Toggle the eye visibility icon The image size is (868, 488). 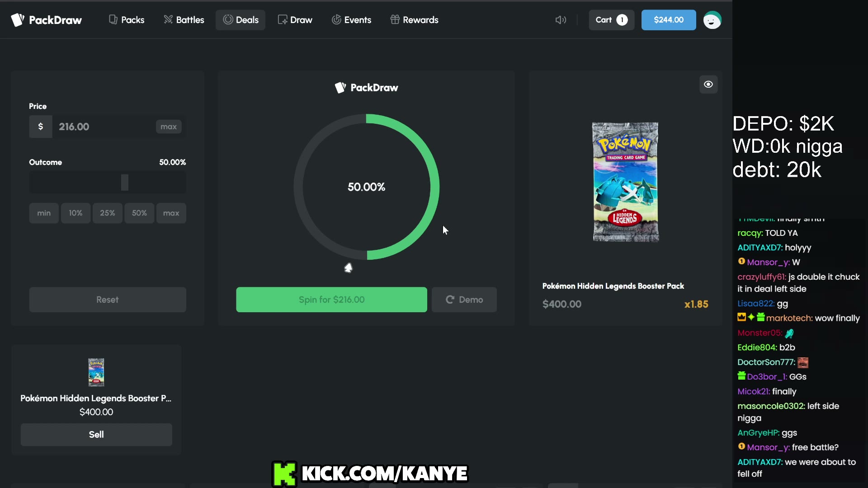708,84
